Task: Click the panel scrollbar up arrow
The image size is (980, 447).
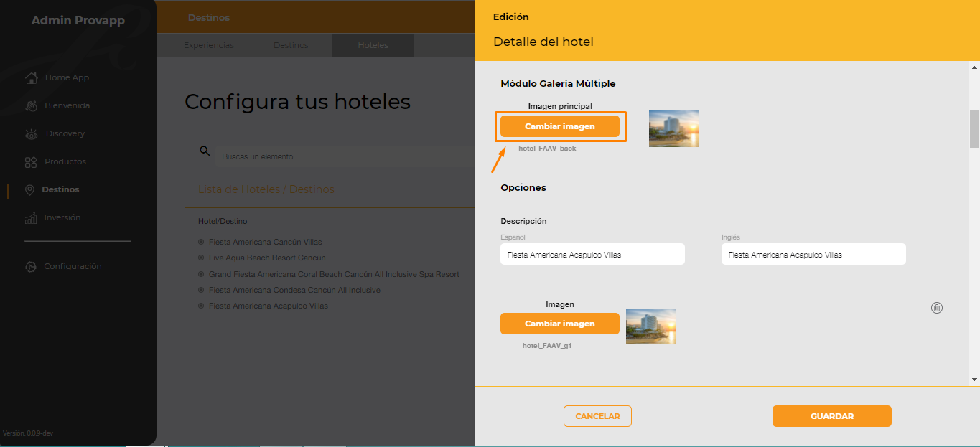Action: tap(974, 67)
